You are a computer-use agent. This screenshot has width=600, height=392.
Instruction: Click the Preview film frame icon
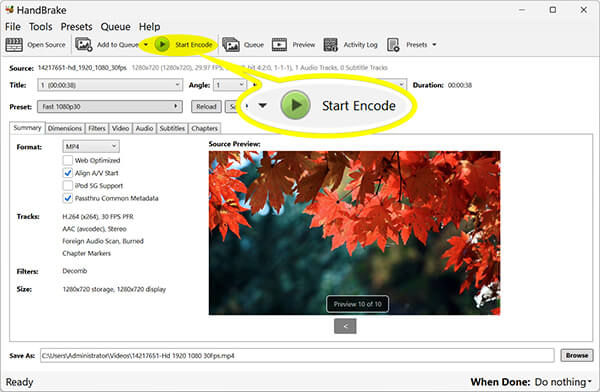279,45
